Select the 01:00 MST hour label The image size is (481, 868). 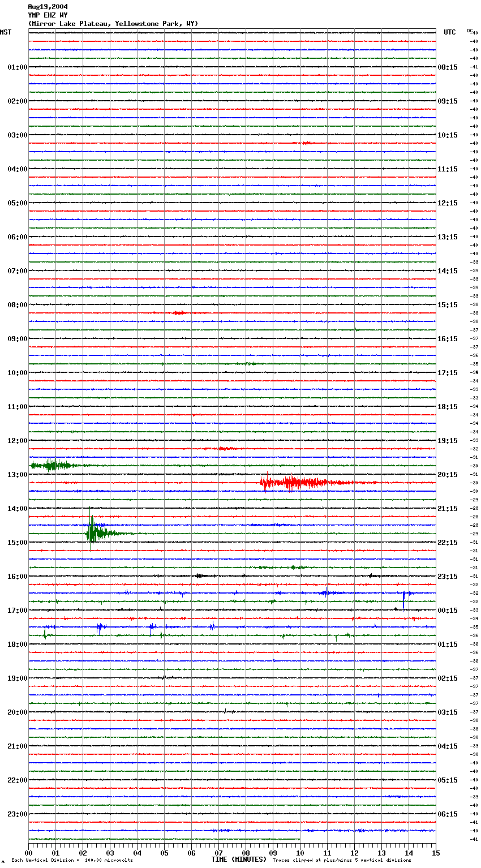(18, 67)
